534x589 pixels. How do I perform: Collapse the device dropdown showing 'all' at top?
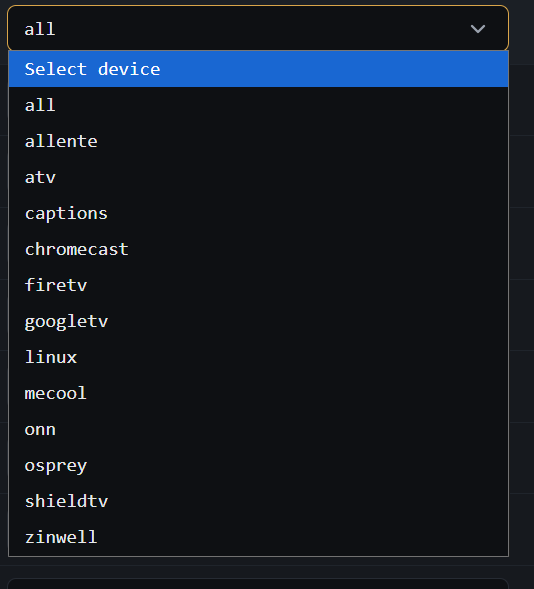258,28
